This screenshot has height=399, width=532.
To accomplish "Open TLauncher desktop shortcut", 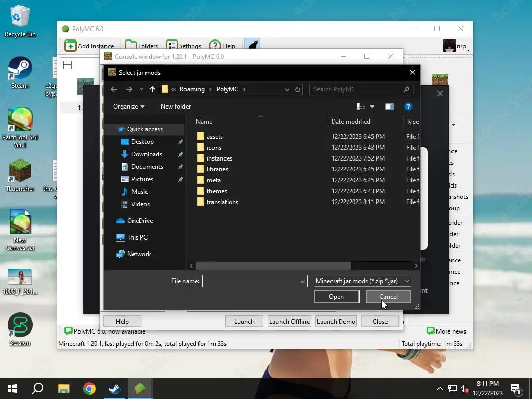I will point(20,176).
